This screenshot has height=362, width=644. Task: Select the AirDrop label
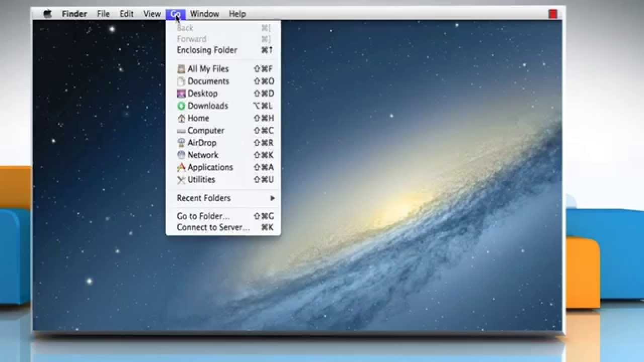tap(202, 143)
